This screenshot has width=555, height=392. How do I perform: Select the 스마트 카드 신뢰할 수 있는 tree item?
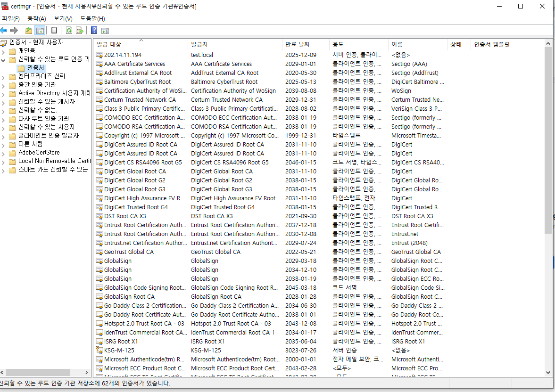pyautogui.click(x=53, y=170)
